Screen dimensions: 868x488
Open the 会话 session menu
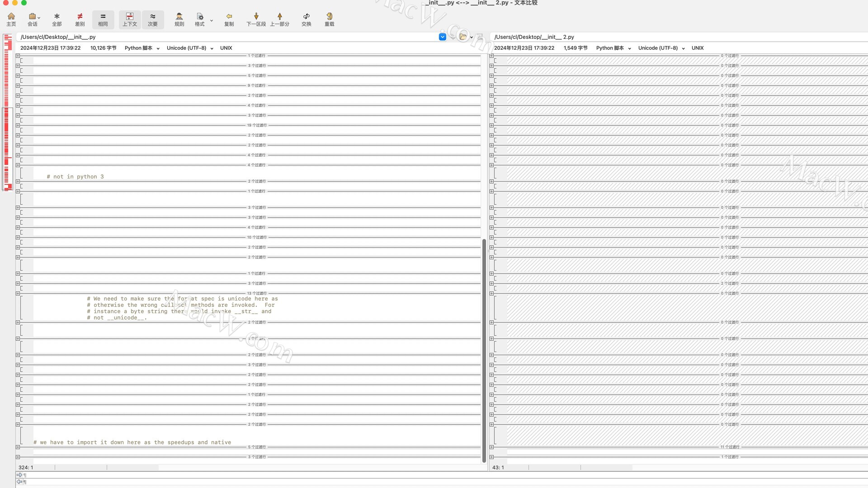click(33, 19)
